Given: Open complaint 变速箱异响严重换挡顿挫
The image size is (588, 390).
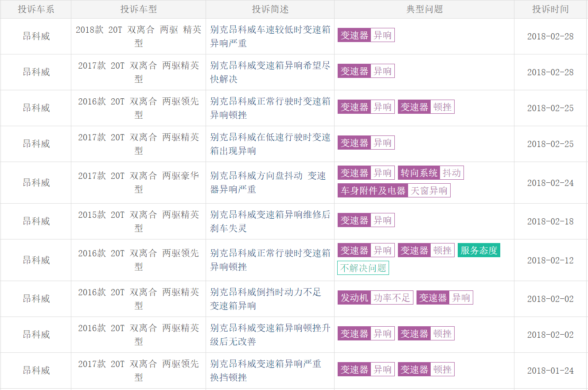Looking at the screenshot, I should pos(266,371).
